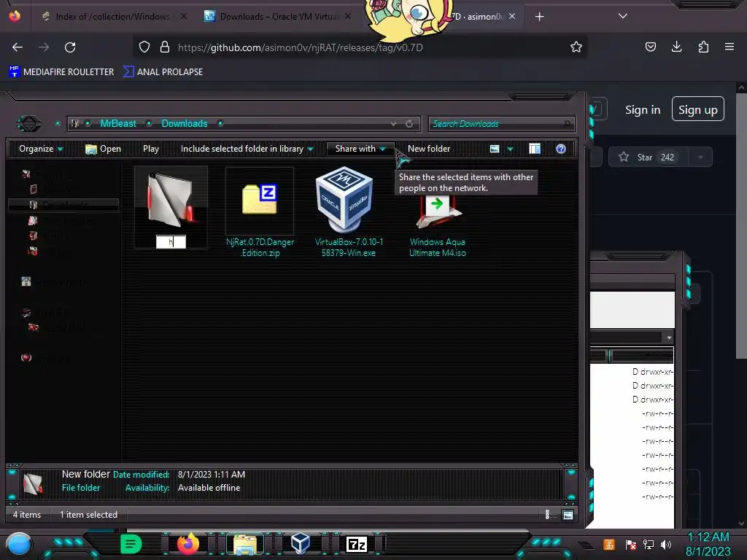Image resolution: width=747 pixels, height=560 pixels.
Task: Open the Start orb
Action: (18, 544)
